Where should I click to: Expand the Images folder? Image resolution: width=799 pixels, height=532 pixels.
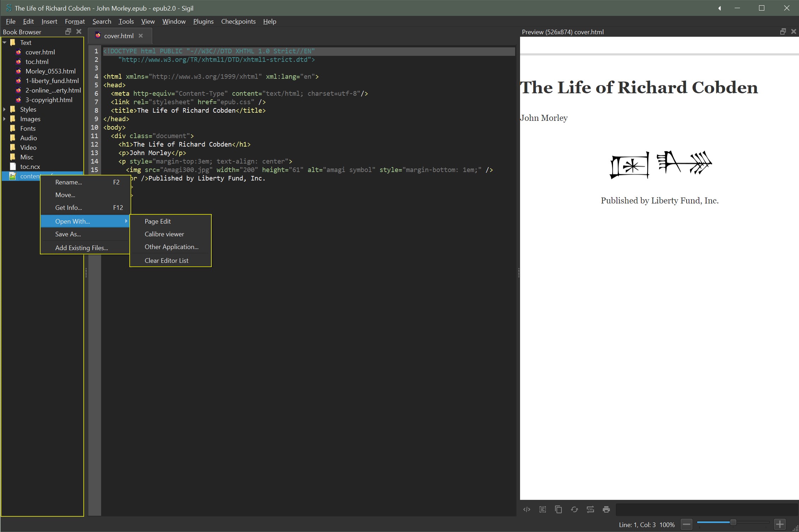5,119
